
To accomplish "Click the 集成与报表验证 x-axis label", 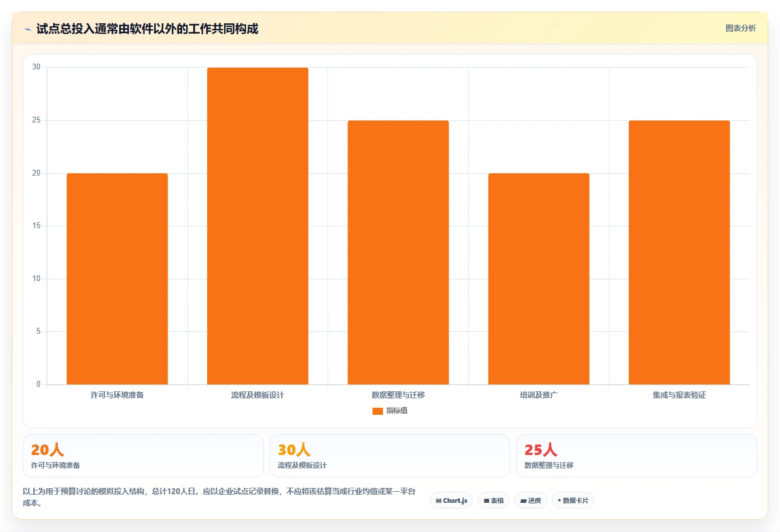I will (679, 395).
